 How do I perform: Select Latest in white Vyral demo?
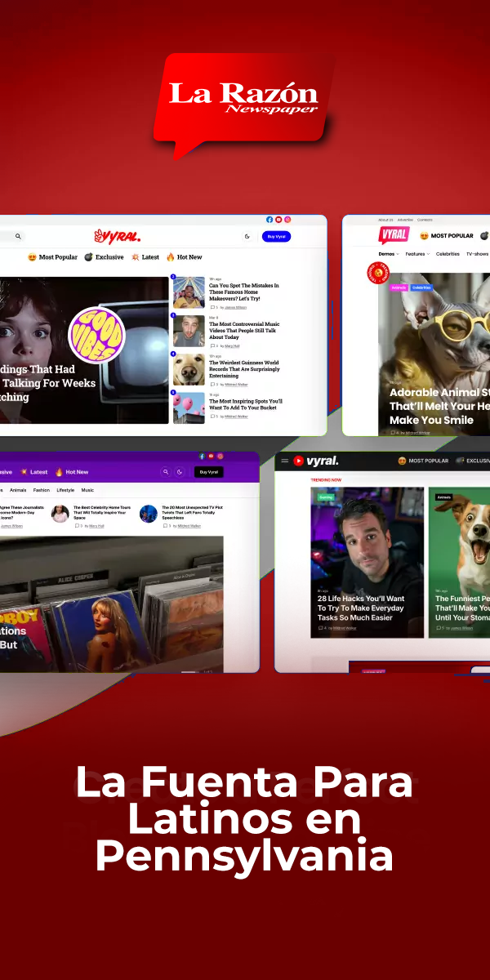click(x=145, y=257)
